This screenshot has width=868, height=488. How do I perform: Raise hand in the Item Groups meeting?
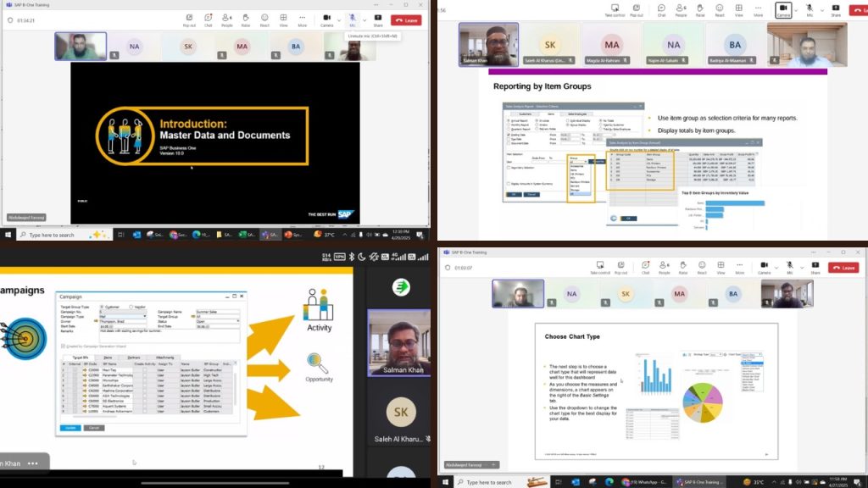point(700,10)
